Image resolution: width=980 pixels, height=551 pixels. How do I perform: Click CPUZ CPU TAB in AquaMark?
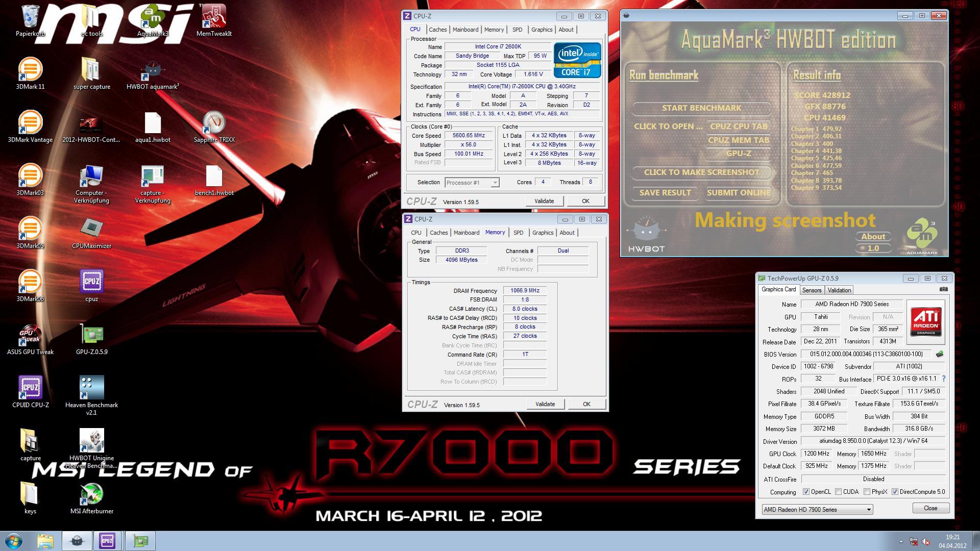(739, 127)
